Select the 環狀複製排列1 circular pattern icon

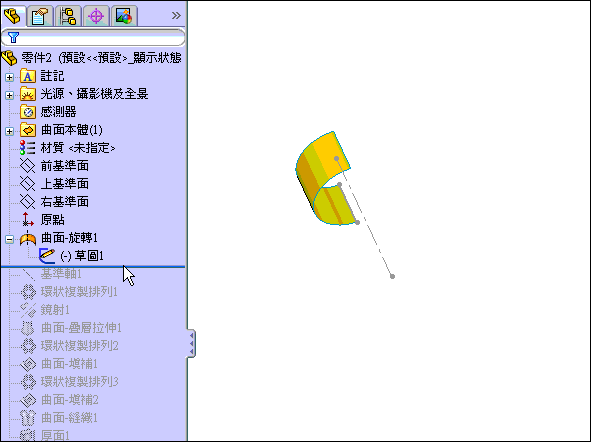pos(28,292)
